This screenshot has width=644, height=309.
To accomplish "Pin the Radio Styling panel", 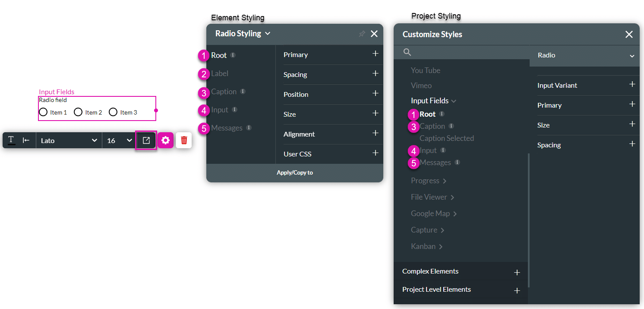I will pos(362,34).
